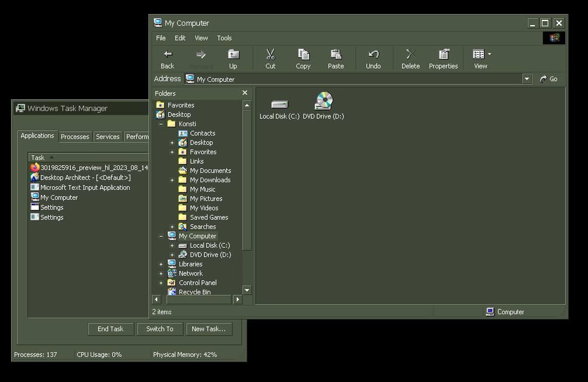This screenshot has width=588, height=382.
Task: Select Control Panel in folder tree
Action: 198,283
